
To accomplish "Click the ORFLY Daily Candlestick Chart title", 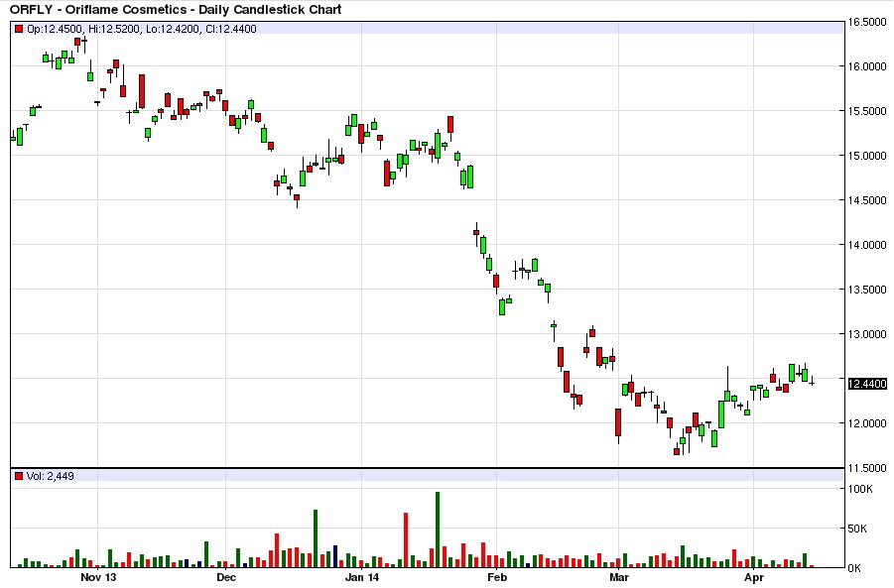I will 176,9.
